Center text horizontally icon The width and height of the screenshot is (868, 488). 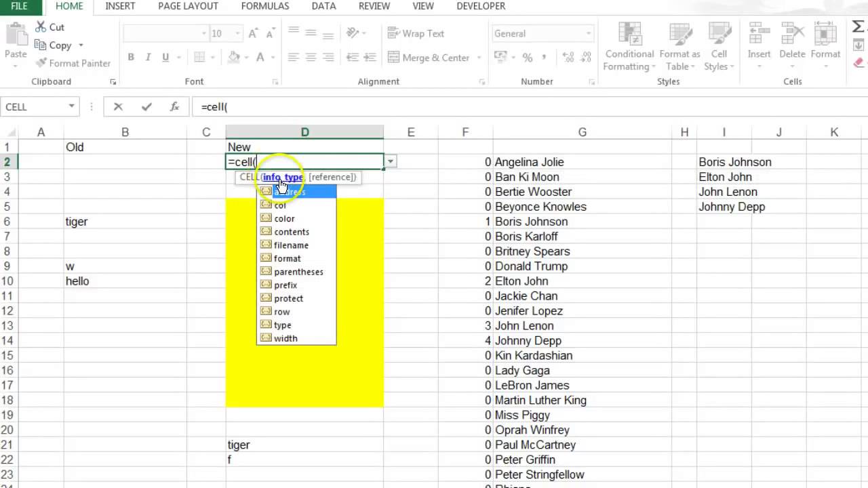tap(311, 58)
